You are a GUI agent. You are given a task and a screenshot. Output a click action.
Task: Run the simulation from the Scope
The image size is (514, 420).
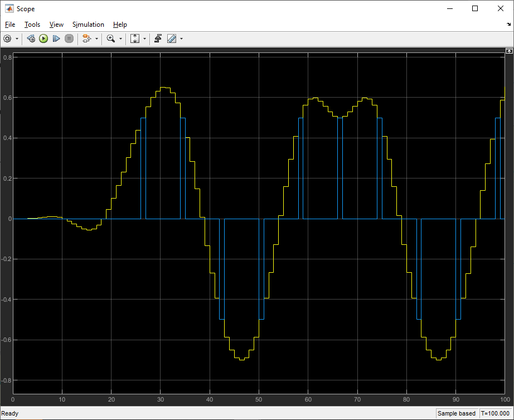tap(43, 38)
